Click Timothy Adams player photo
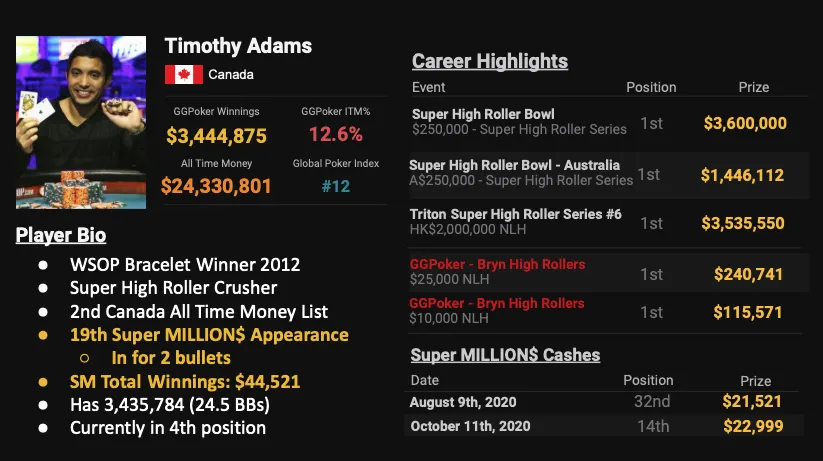This screenshot has height=461, width=823. tap(81, 123)
